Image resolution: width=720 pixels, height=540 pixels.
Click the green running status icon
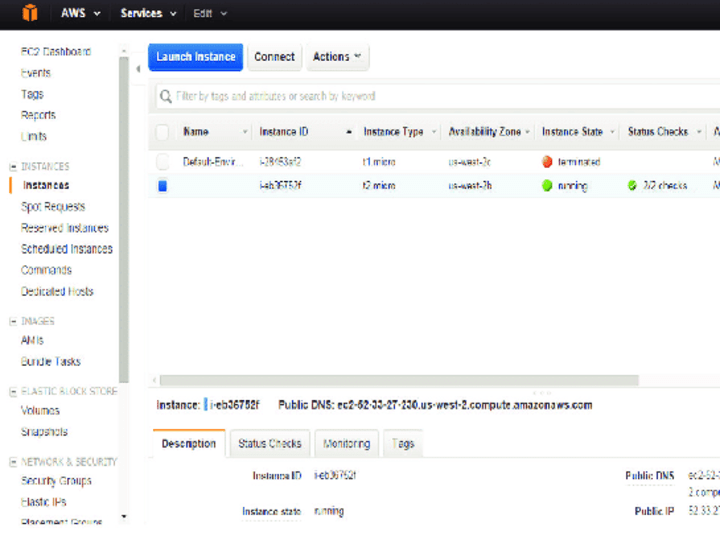tap(547, 186)
